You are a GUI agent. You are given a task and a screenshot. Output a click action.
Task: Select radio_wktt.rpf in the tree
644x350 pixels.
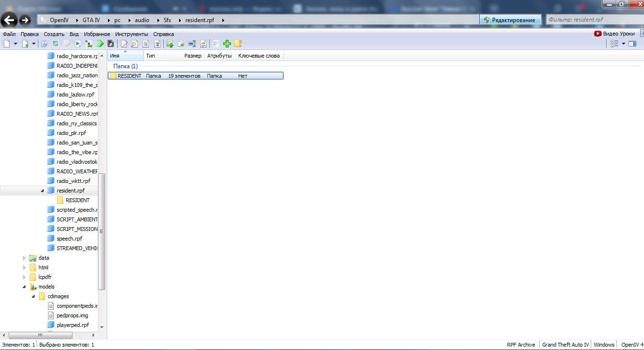coord(73,181)
